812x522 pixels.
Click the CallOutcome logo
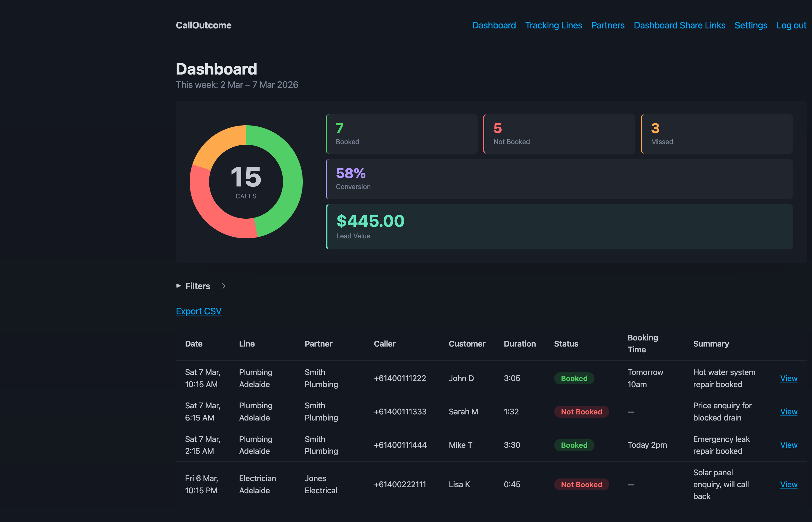[203, 25]
